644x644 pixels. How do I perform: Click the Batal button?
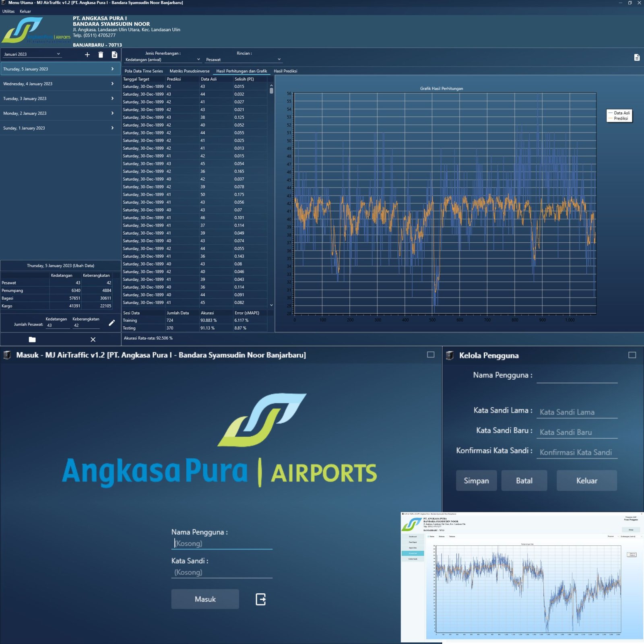[x=524, y=481]
